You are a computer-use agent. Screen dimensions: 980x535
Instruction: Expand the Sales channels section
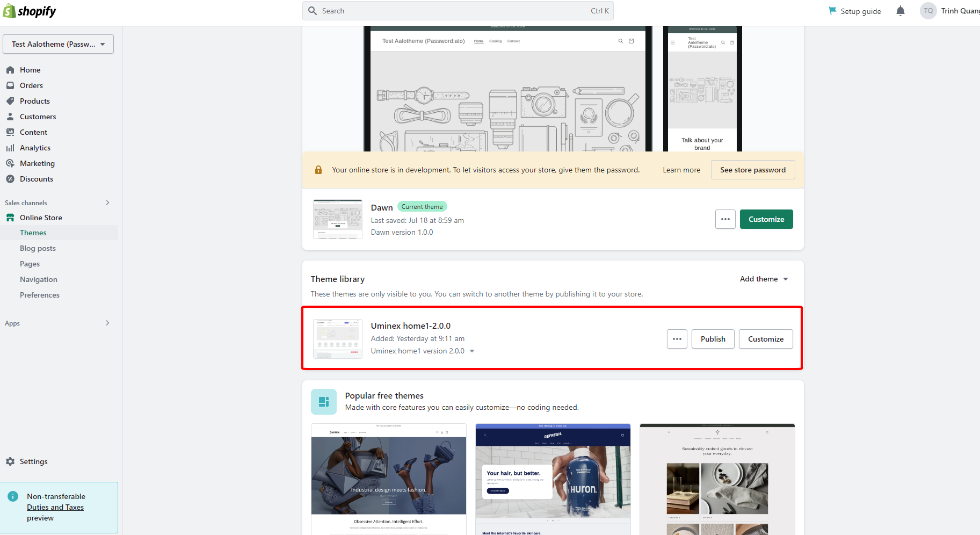(x=107, y=203)
